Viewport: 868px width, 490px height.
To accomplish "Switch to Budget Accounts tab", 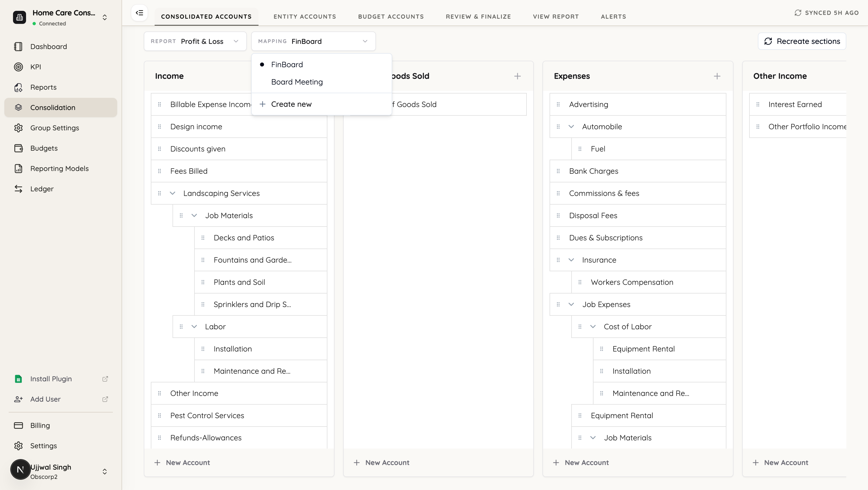I will point(391,17).
